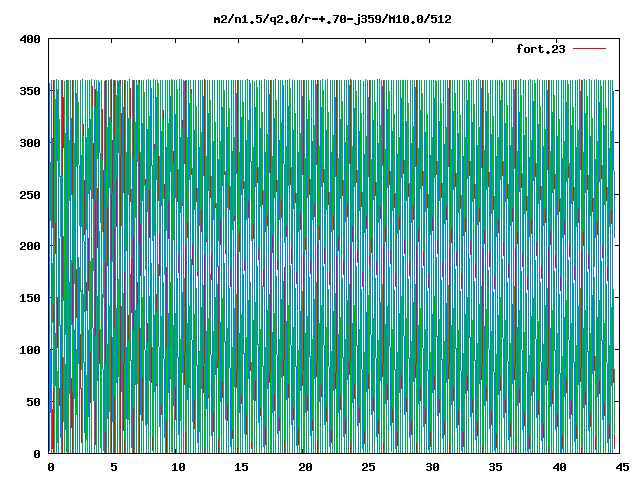Click the fort.23 legend label

coord(541,49)
